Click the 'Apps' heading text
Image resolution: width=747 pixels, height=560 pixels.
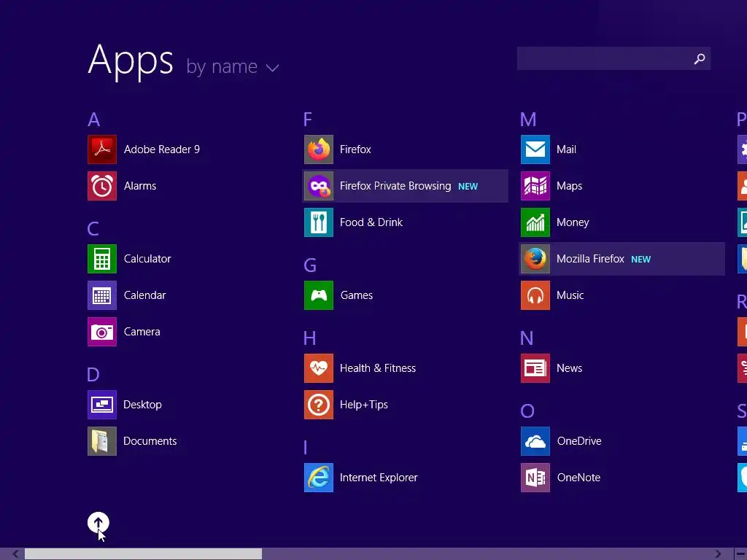131,61
